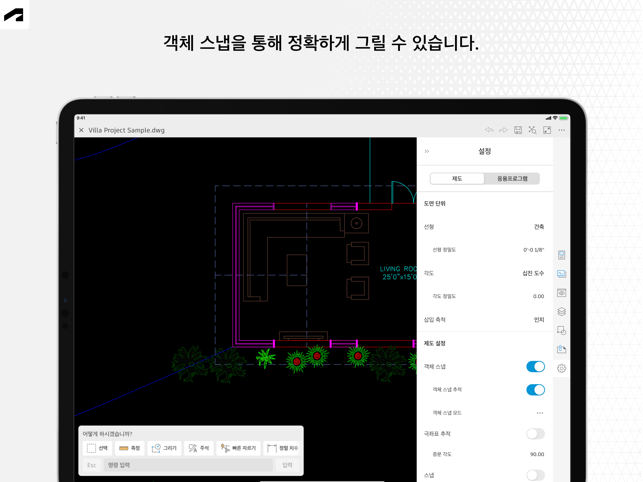Screen dimensions: 643x482
Task: Select the 측정 (Measure) tool
Action: (130, 448)
